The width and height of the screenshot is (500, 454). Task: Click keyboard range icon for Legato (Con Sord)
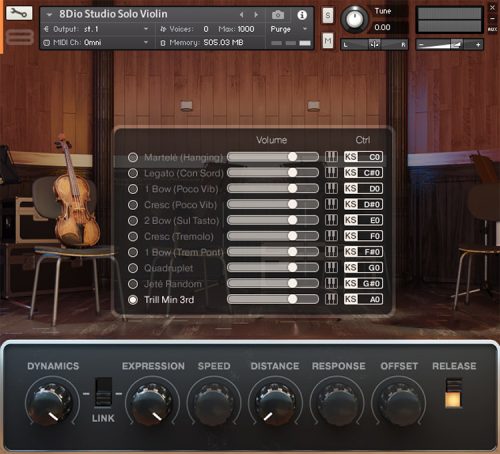331,173
